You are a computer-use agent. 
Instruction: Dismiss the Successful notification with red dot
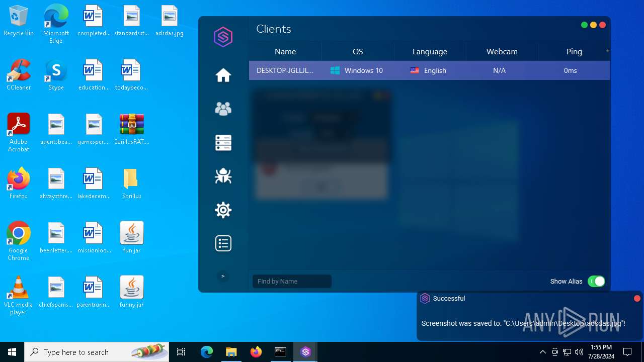pyautogui.click(x=637, y=299)
